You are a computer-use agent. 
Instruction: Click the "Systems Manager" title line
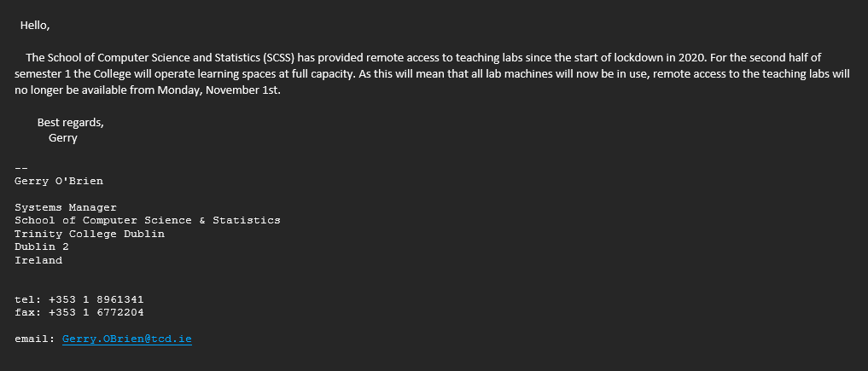tap(66, 208)
